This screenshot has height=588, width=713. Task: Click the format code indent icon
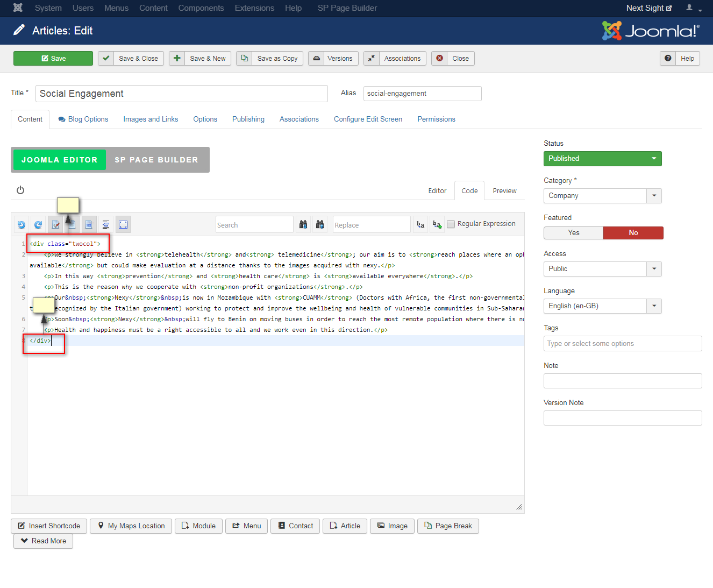(x=106, y=225)
